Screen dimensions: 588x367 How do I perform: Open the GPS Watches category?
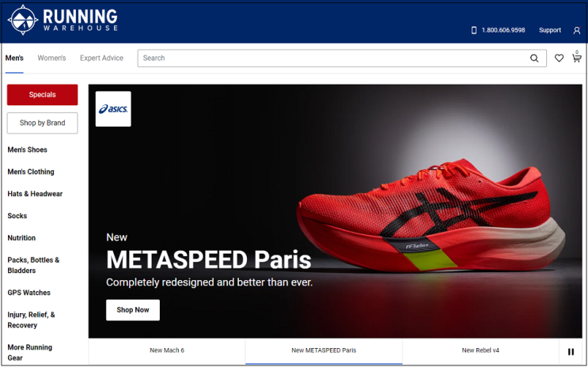point(28,293)
